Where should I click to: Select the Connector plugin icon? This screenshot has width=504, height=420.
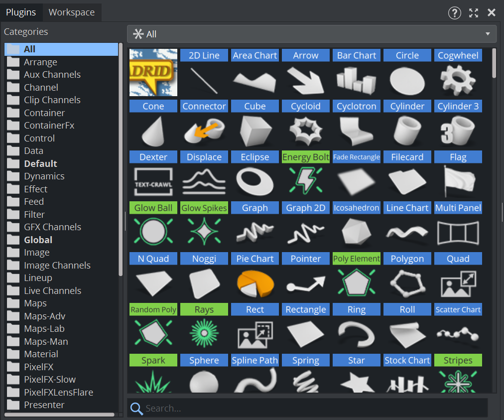pyautogui.click(x=204, y=131)
